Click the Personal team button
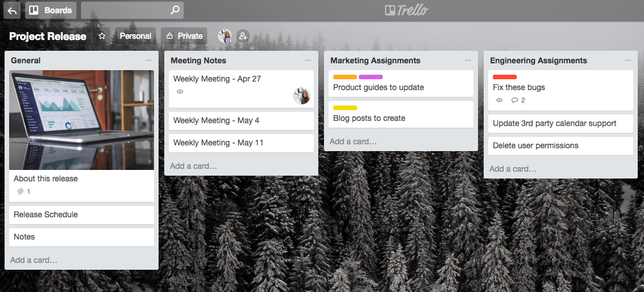644x292 pixels. (135, 36)
